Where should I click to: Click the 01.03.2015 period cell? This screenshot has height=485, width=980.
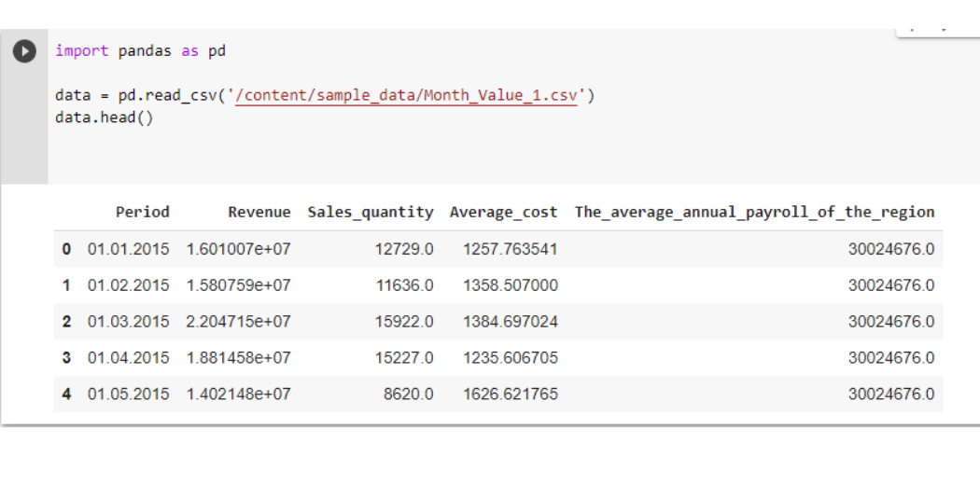click(128, 322)
